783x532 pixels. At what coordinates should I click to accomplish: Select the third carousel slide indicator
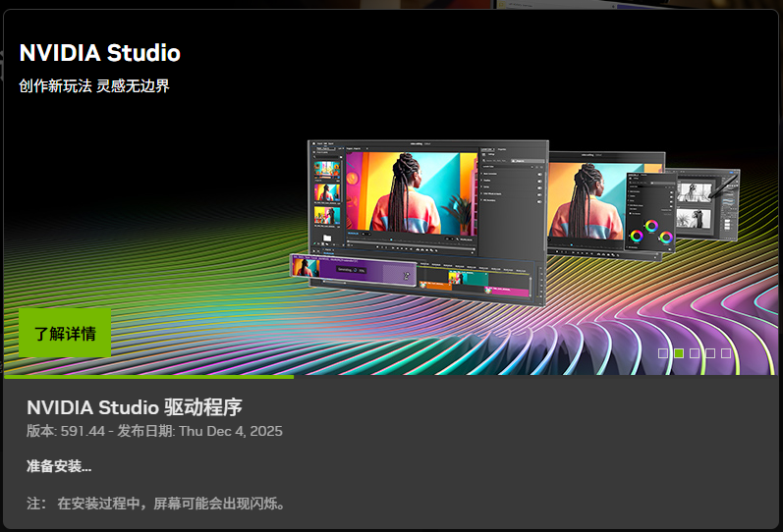tap(695, 353)
